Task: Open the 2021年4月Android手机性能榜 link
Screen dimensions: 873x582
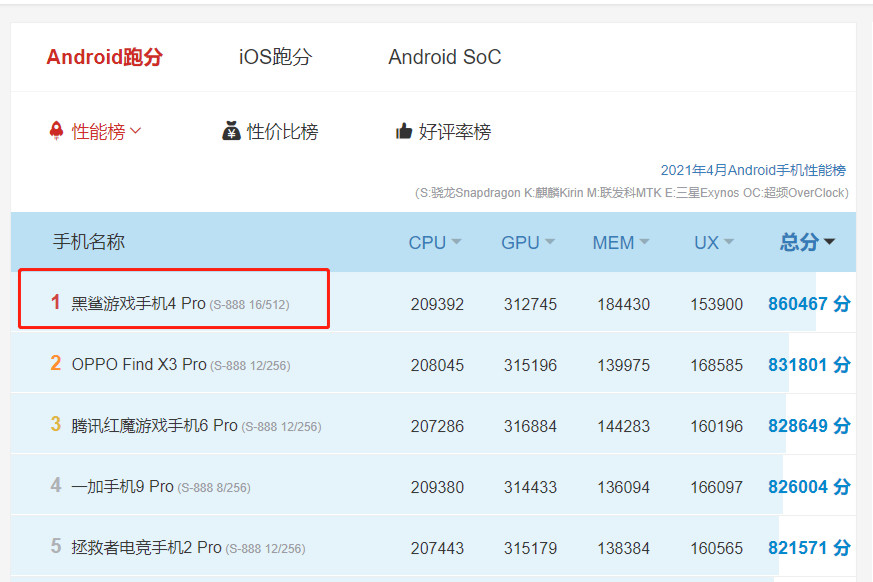Action: point(753,170)
